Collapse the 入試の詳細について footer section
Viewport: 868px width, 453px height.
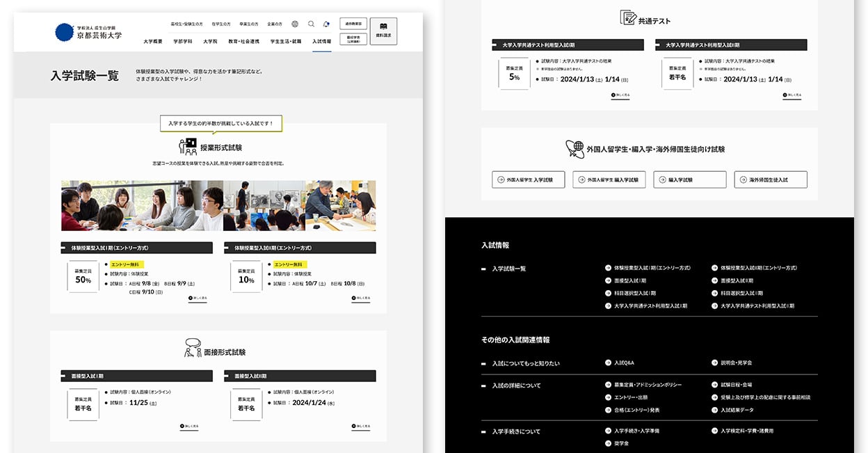484,386
